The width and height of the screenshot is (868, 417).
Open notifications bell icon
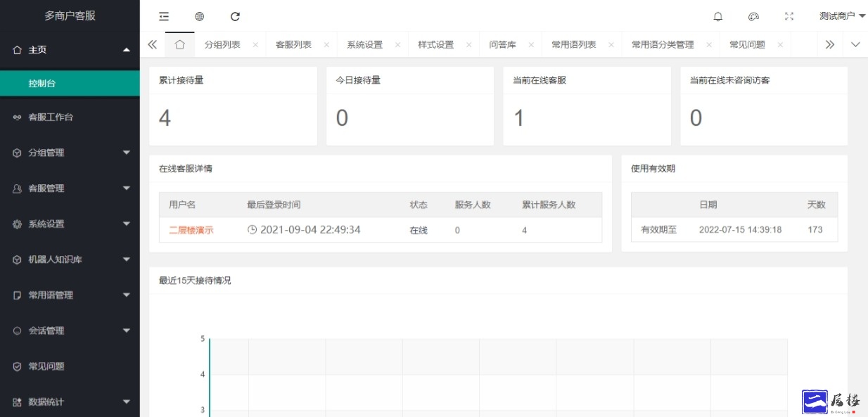click(717, 16)
